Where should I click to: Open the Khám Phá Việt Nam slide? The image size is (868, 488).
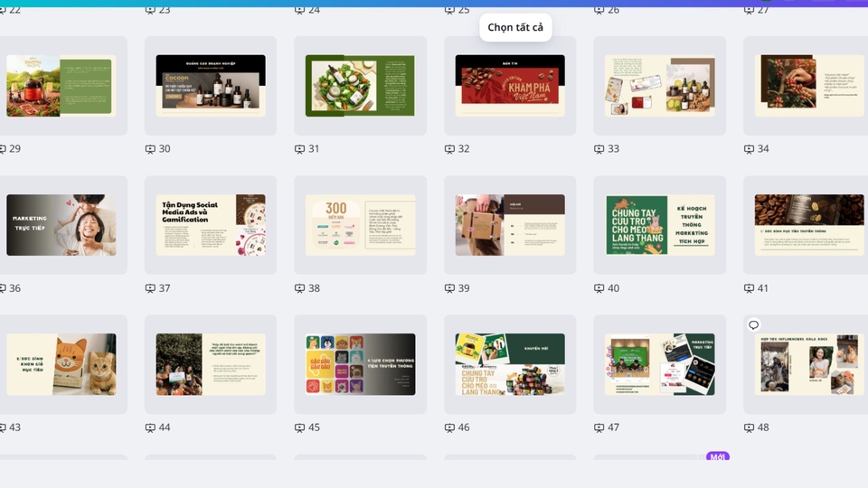pyautogui.click(x=510, y=86)
